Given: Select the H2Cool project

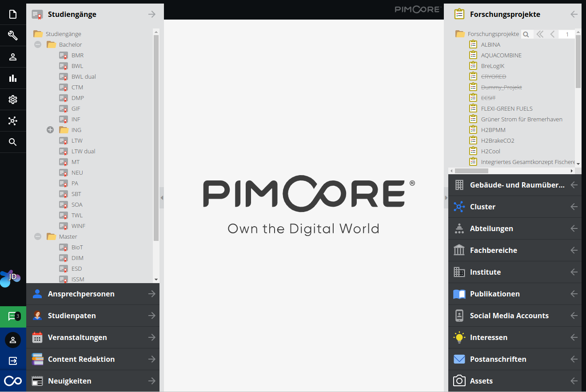Looking at the screenshot, I should coord(490,151).
